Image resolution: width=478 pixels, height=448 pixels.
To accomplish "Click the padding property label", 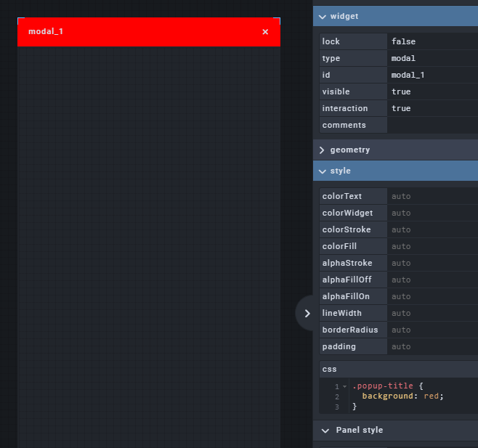I will click(353, 347).
